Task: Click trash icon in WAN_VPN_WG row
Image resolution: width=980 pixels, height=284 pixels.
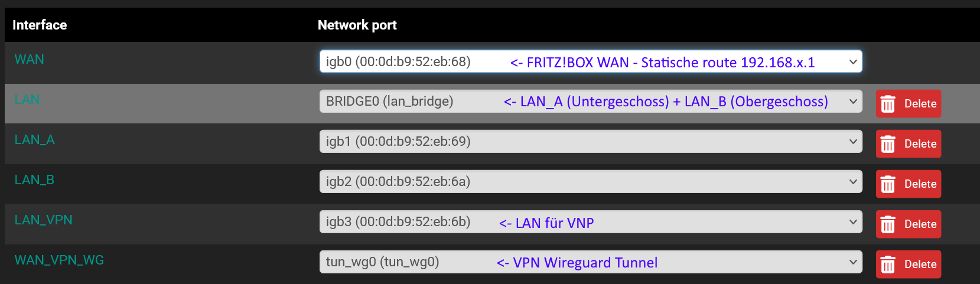Action: [x=888, y=265]
